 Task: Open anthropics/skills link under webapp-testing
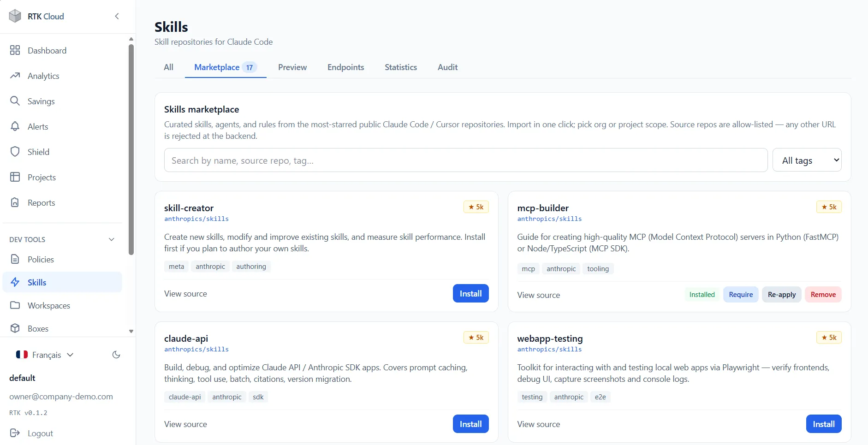pyautogui.click(x=549, y=350)
